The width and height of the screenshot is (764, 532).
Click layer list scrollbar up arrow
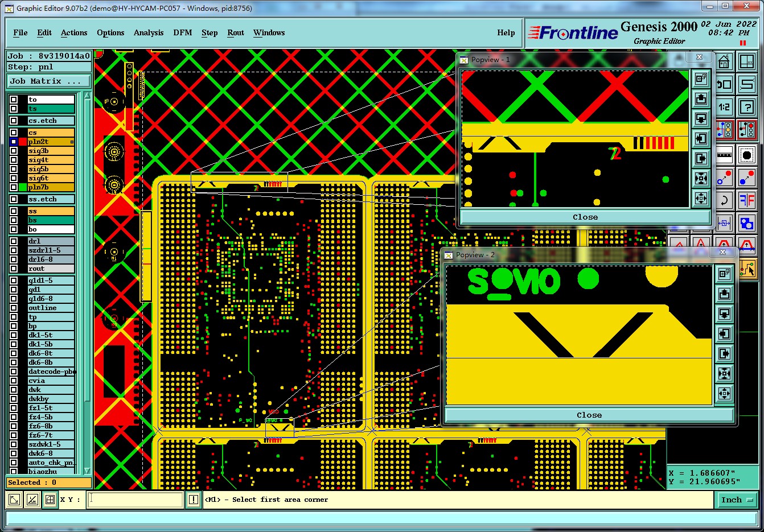coord(87,96)
